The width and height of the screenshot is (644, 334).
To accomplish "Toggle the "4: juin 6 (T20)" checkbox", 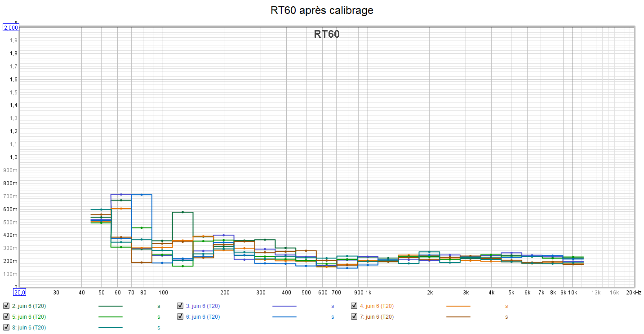I will pos(355,306).
